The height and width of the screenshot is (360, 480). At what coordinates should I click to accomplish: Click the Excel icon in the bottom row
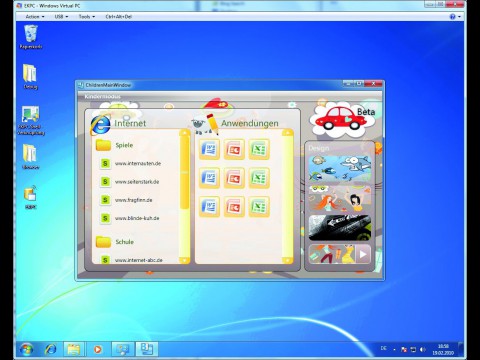pos(259,207)
